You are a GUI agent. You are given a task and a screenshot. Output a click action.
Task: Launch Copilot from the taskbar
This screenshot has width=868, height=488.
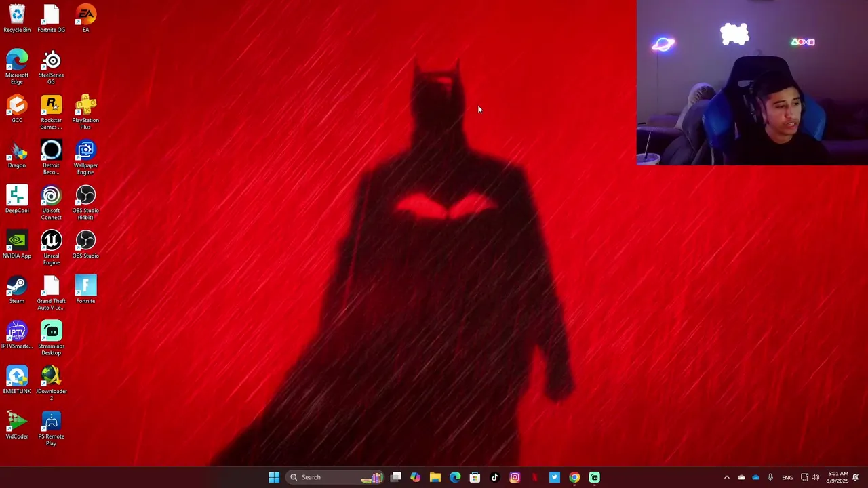pyautogui.click(x=416, y=477)
